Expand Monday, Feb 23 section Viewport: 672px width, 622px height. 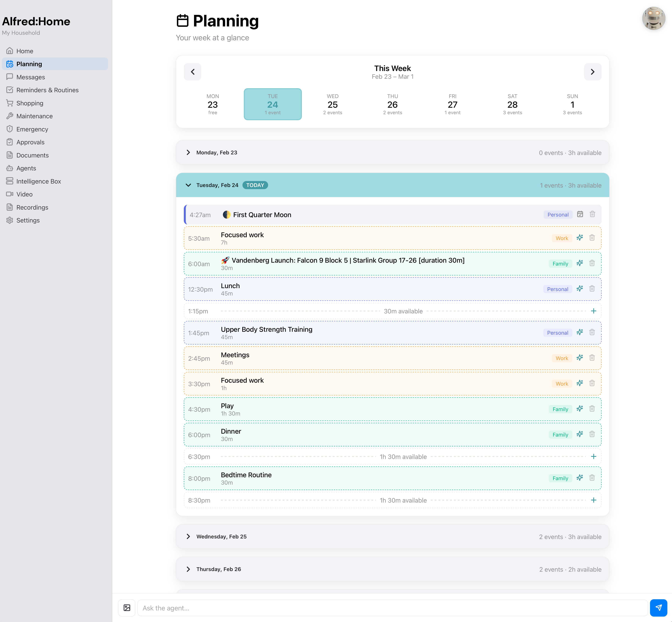coord(188,152)
